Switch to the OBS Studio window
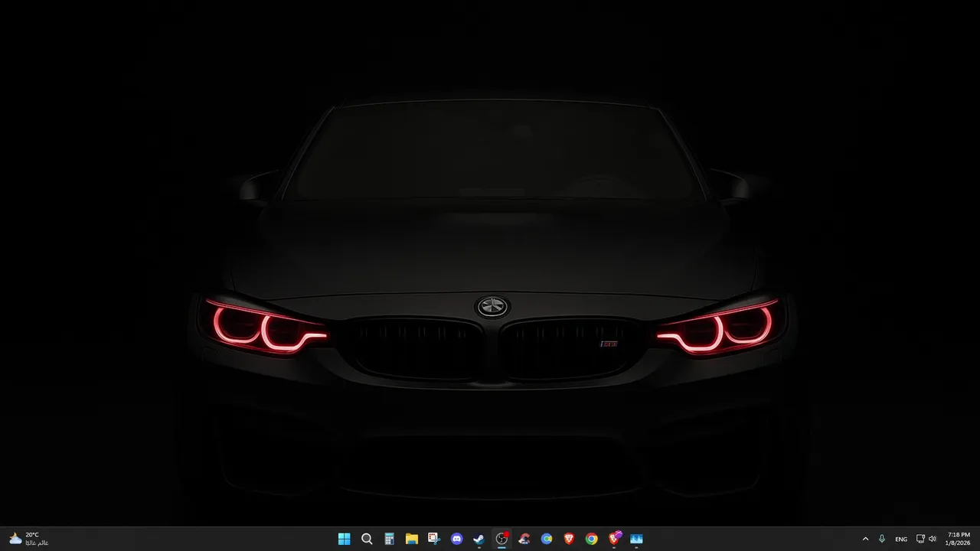The height and width of the screenshot is (551, 980). point(501,539)
